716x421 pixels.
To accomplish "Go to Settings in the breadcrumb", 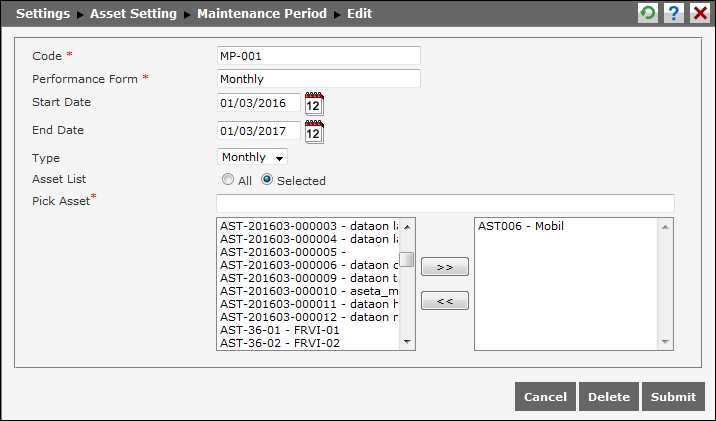I will click(43, 14).
